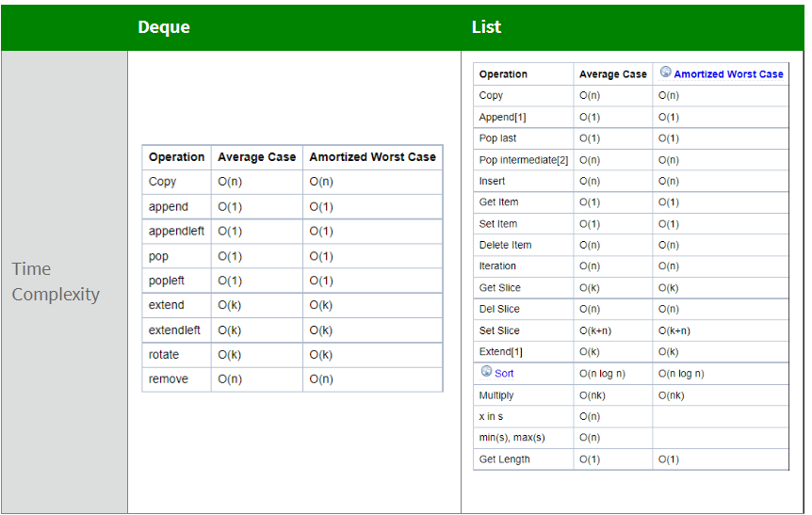Click the Time Complexity row label
The width and height of the screenshot is (812, 515).
tap(56, 282)
